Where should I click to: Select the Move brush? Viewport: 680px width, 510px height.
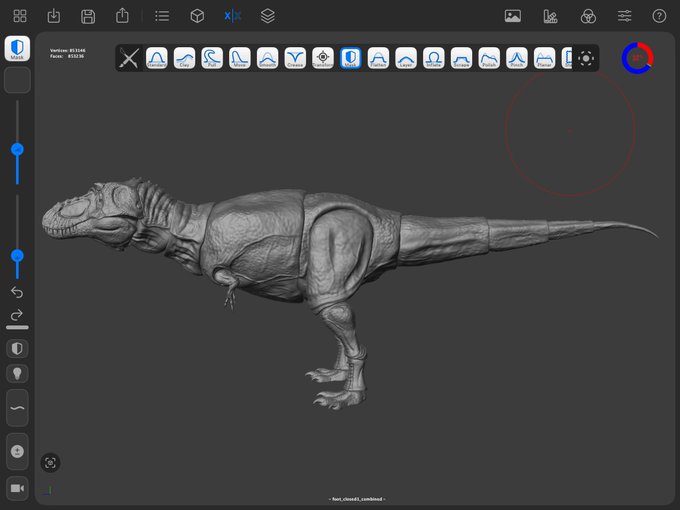tap(240, 58)
